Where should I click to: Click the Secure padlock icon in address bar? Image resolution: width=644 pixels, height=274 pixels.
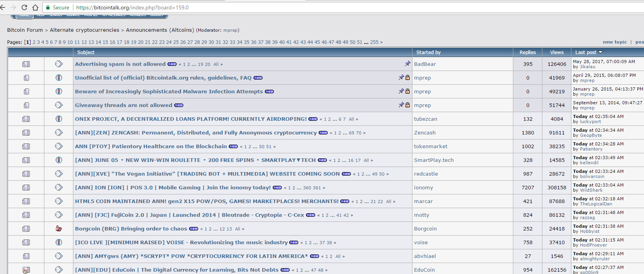point(48,7)
